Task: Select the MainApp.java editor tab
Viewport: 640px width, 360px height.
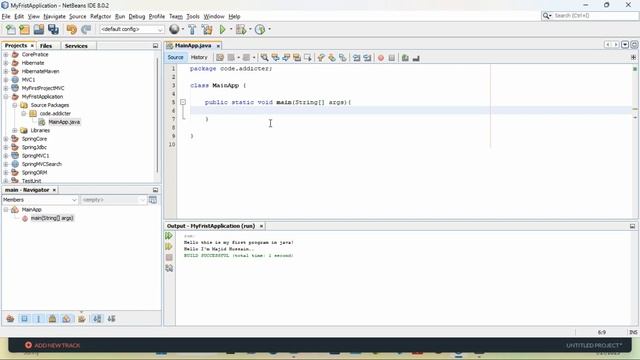Action: coord(193,46)
